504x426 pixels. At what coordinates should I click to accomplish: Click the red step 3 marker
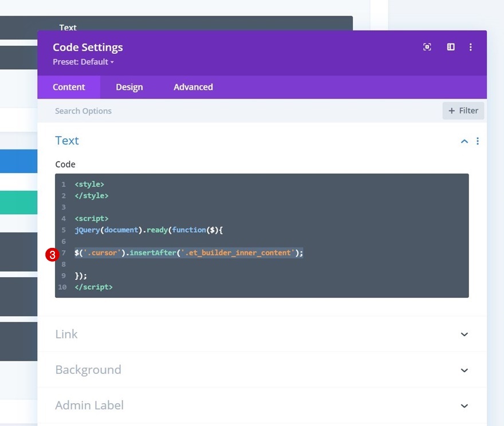tap(52, 255)
